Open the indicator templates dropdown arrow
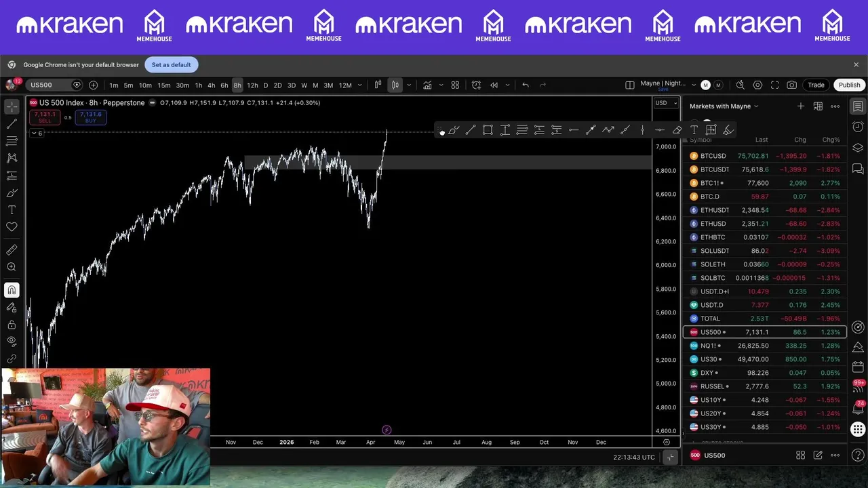The width and height of the screenshot is (868, 488). (x=441, y=85)
